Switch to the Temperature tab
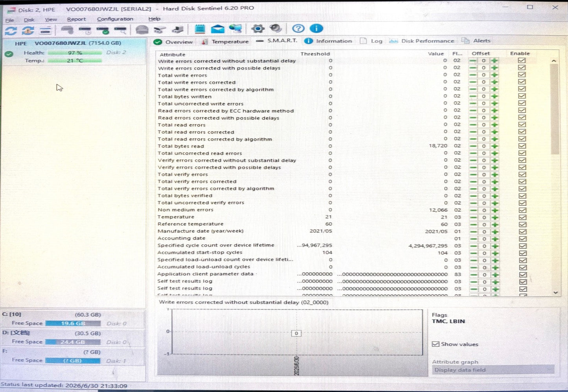 (225, 42)
